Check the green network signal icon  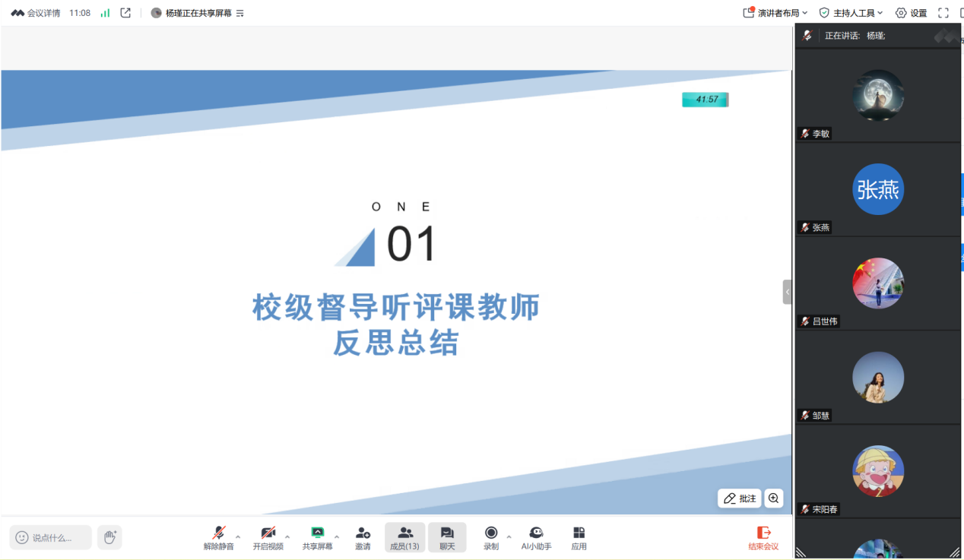pos(105,13)
